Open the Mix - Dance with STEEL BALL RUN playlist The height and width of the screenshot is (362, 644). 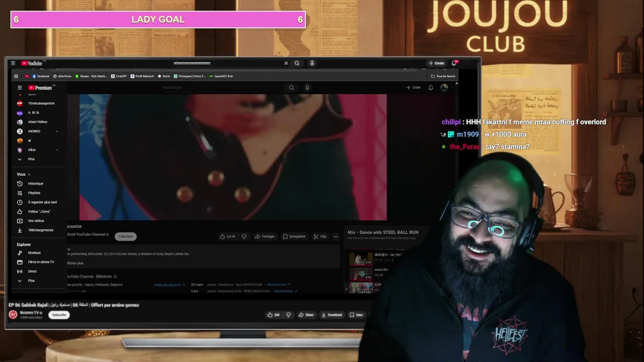pos(383,232)
